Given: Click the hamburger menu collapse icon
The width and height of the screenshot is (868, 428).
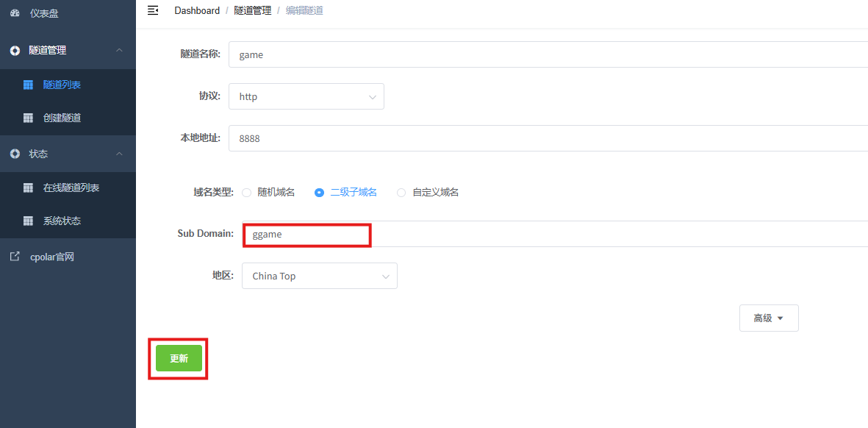Looking at the screenshot, I should 153,10.
